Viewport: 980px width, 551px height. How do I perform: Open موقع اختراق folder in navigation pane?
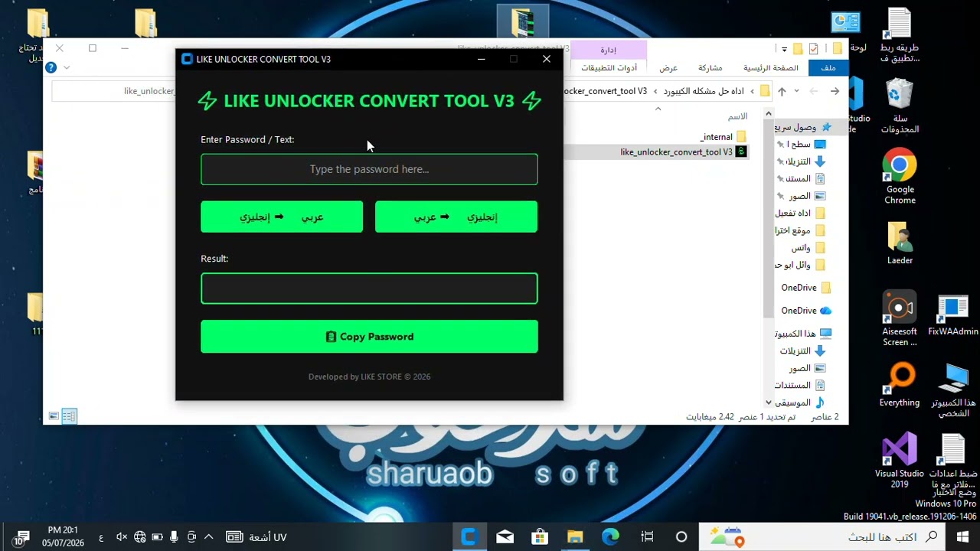[x=800, y=230]
